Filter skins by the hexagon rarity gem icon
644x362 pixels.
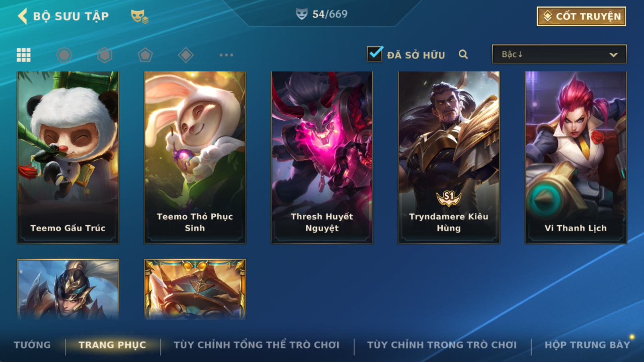click(105, 55)
